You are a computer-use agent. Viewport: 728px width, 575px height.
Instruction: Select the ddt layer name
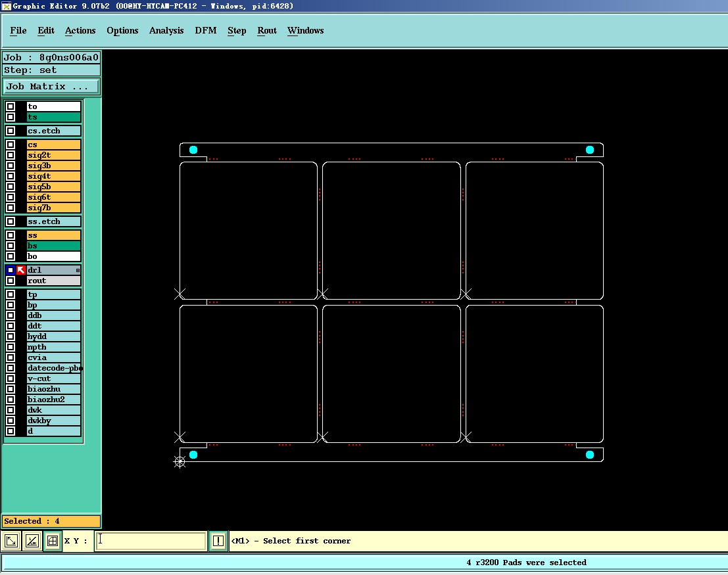pyautogui.click(x=53, y=326)
